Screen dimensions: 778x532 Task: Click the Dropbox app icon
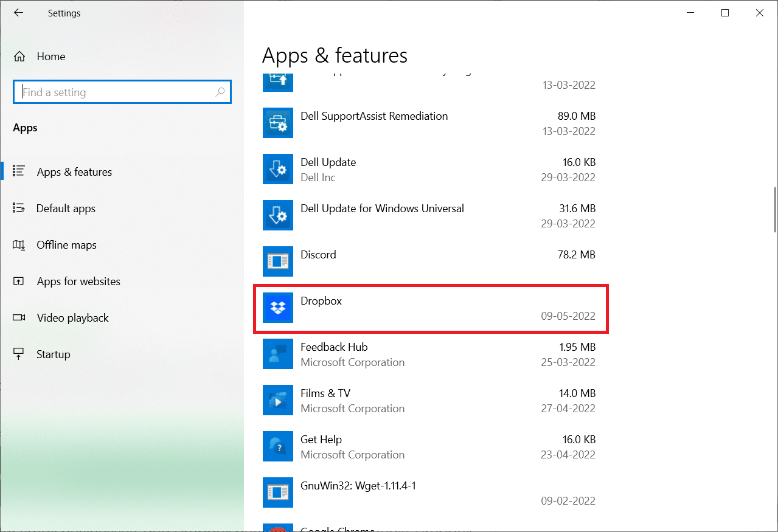(x=278, y=308)
